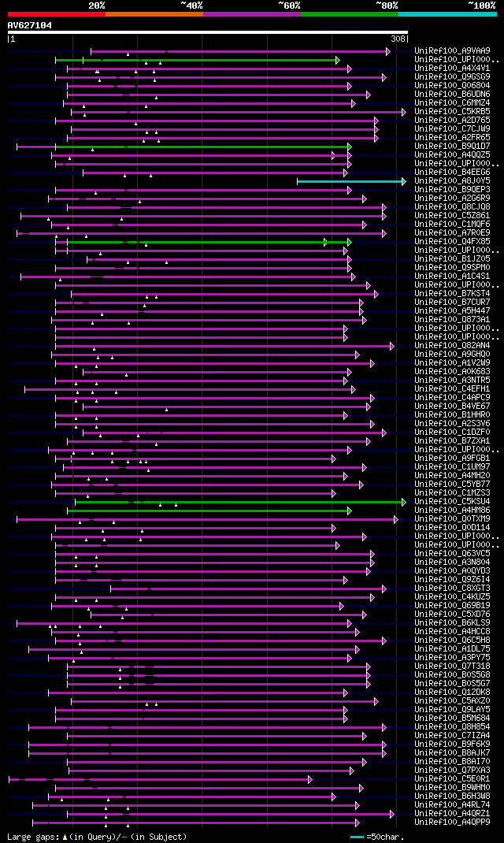
Task: Click the green alignment bar for UniRef100_Q4FX85
Action: click(209, 242)
